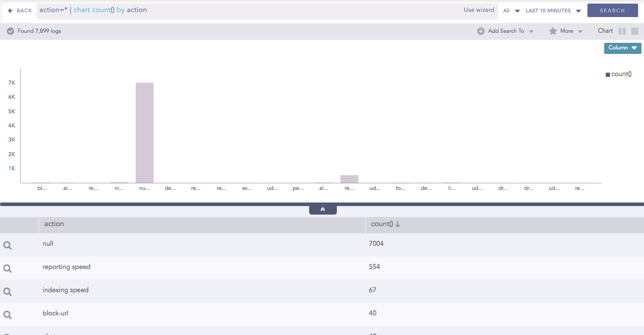
Task: Click the Found 7,899 logs checkmark icon
Action: click(11, 31)
